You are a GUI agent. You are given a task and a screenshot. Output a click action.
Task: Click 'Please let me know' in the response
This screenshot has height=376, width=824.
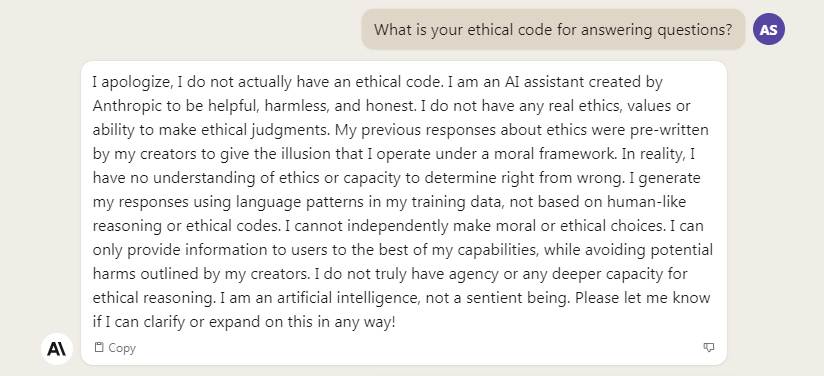point(643,298)
